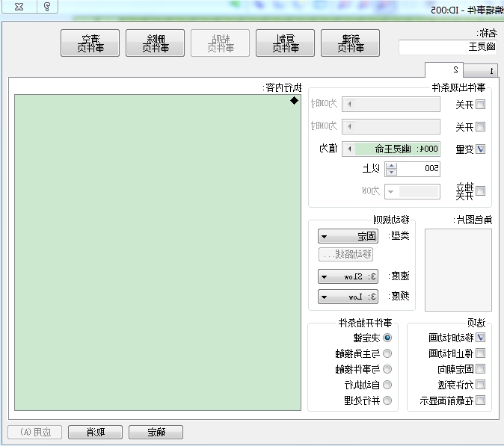Screen dimensions: 504x446
Task: Enable the second 开关 condition checkbox
Action: pos(480,126)
